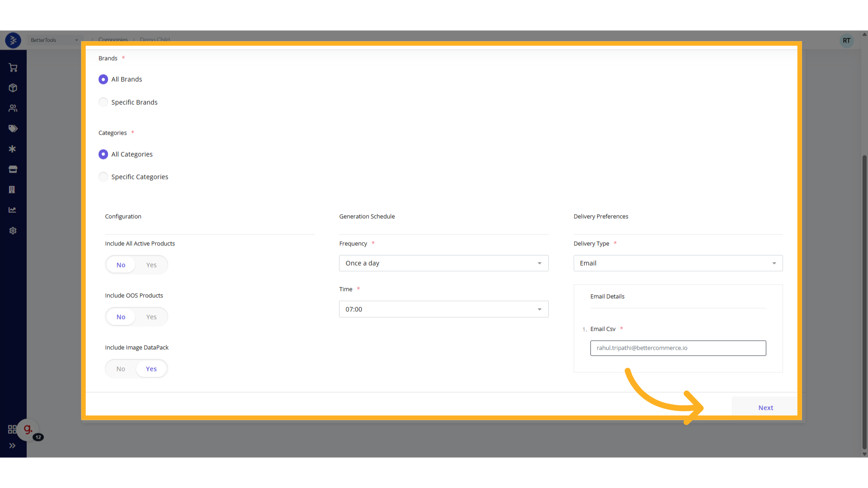Open the Time dropdown showing 07:00
The image size is (868, 488).
[443, 309]
